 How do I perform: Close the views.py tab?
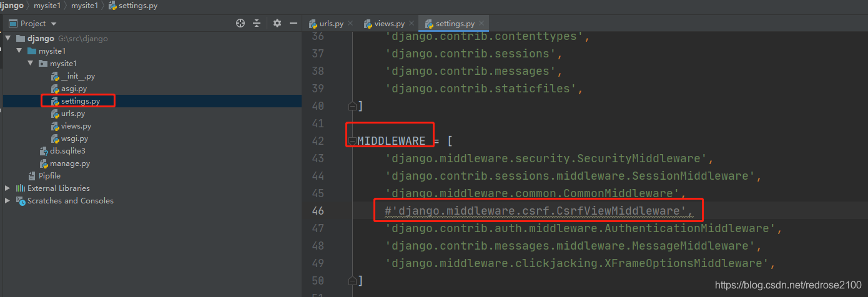point(412,24)
